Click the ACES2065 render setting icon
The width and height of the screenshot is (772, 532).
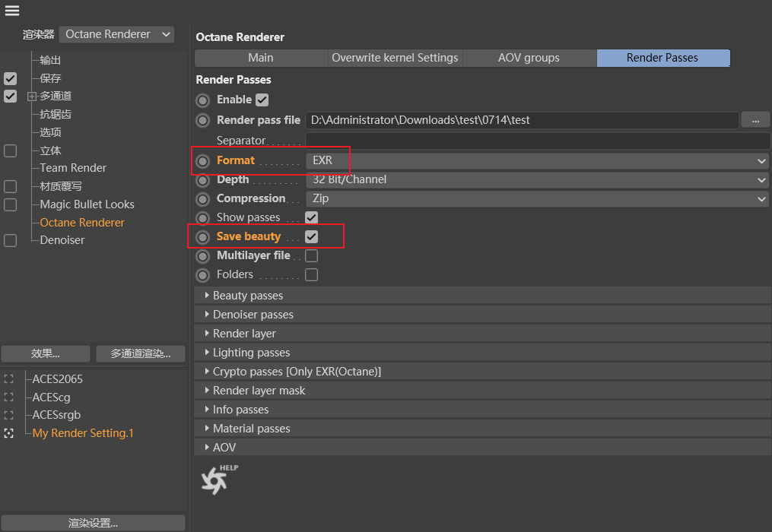(x=9, y=378)
